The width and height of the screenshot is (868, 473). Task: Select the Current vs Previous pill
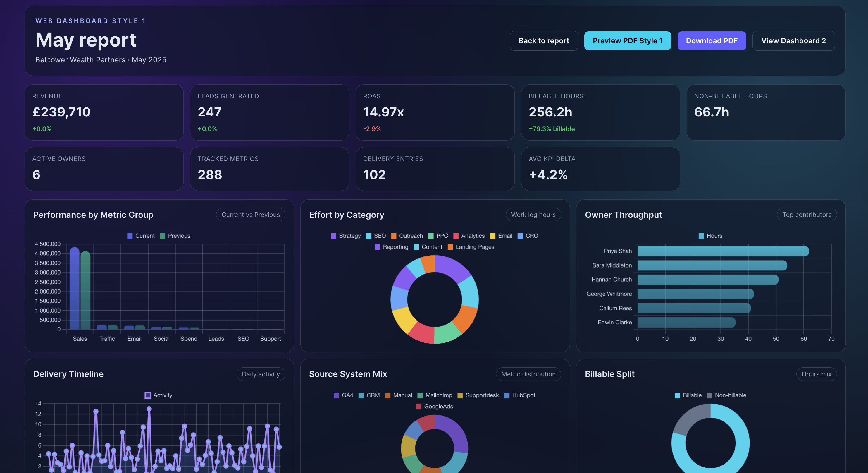point(250,215)
